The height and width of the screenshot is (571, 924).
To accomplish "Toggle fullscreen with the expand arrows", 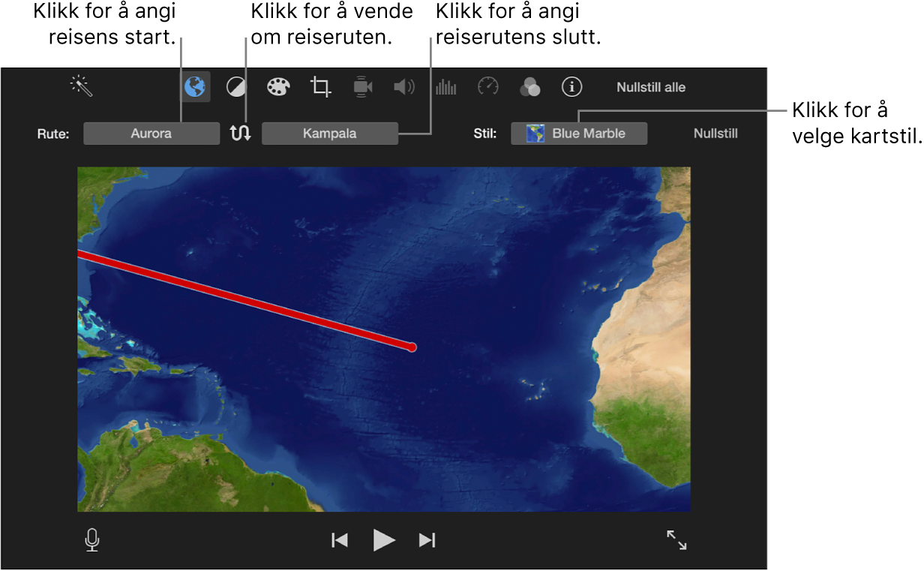I will (676, 540).
